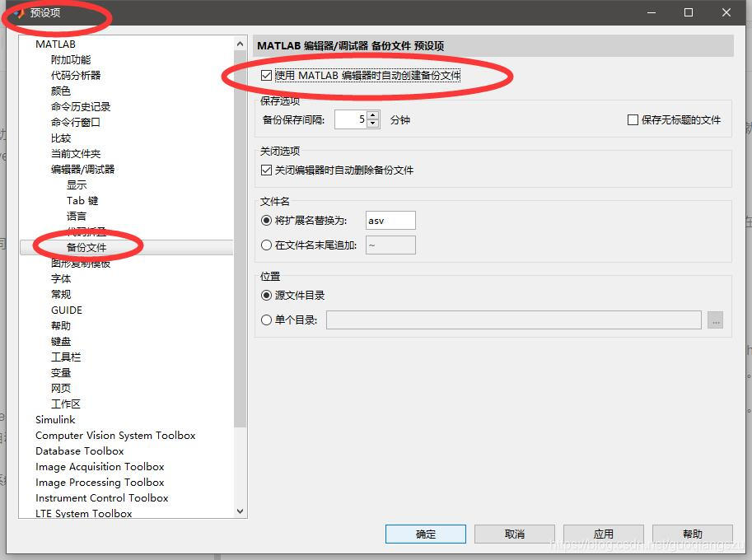This screenshot has width=752, height=560.
Task: Open Instrument Control Toolbox preferences
Action: coord(102,498)
